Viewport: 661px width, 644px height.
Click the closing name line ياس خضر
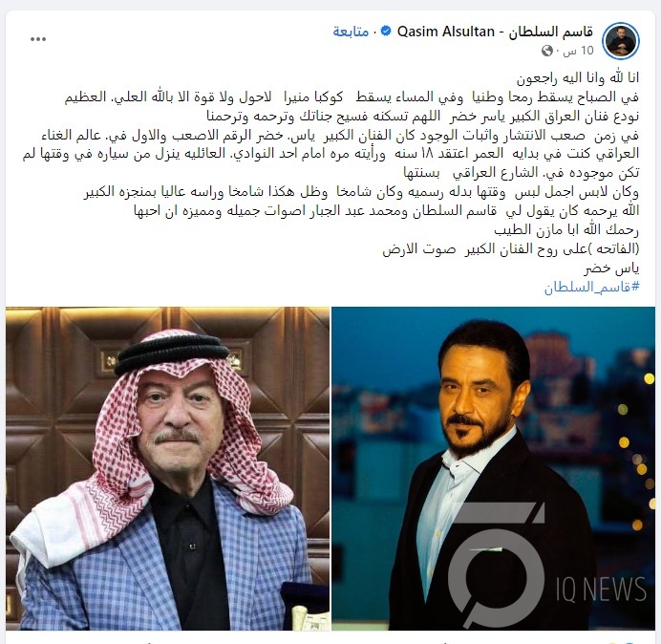(x=611, y=268)
